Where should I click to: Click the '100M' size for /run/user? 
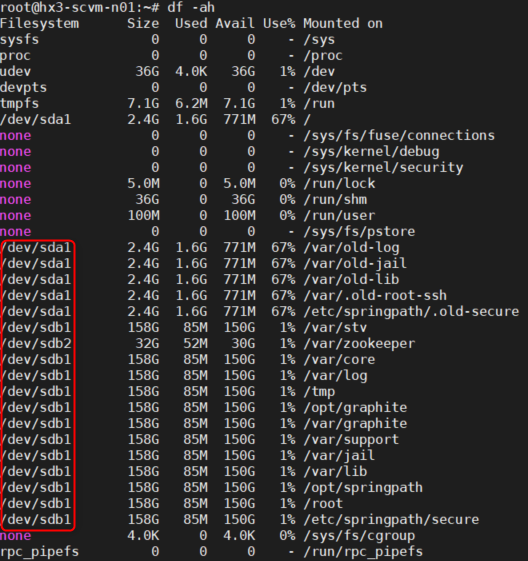[x=143, y=216]
